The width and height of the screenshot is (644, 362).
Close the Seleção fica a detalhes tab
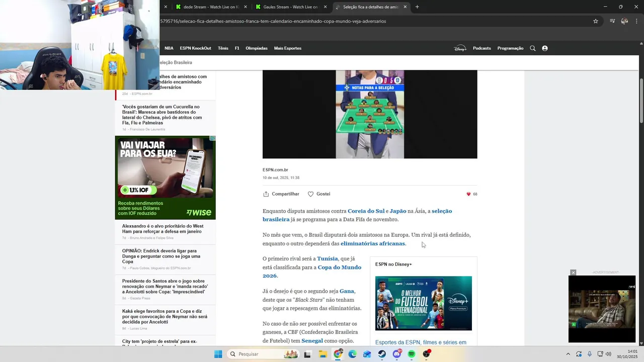coord(405,7)
